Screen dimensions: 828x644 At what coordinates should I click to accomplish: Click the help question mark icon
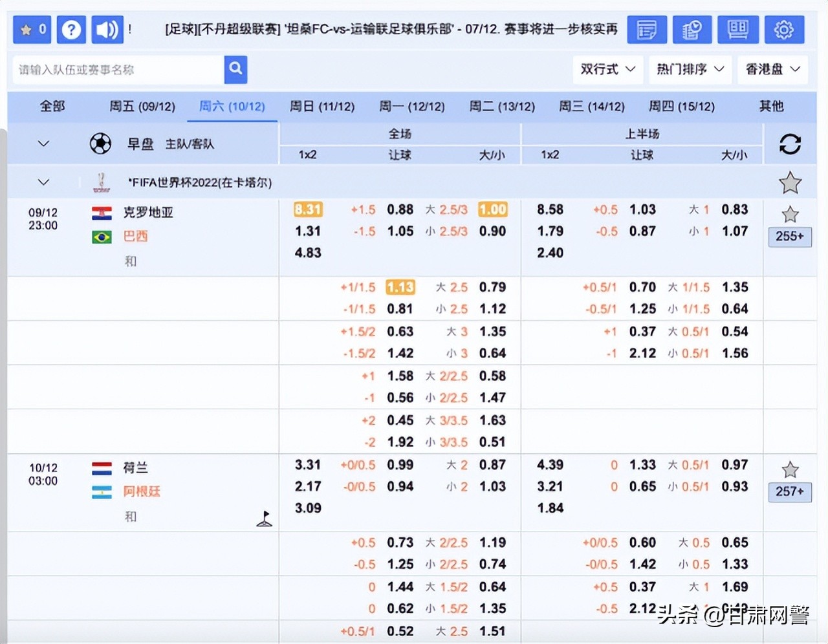[x=71, y=30]
